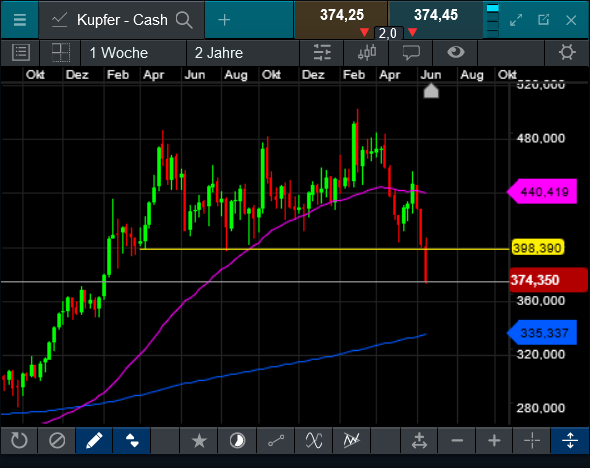This screenshot has width=590, height=468.
Task: Click the 320,000 price axis label
Action: [x=541, y=354]
